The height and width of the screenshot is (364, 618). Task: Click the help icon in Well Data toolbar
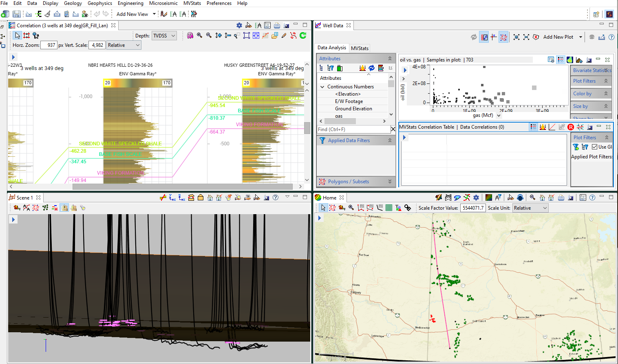(611, 37)
